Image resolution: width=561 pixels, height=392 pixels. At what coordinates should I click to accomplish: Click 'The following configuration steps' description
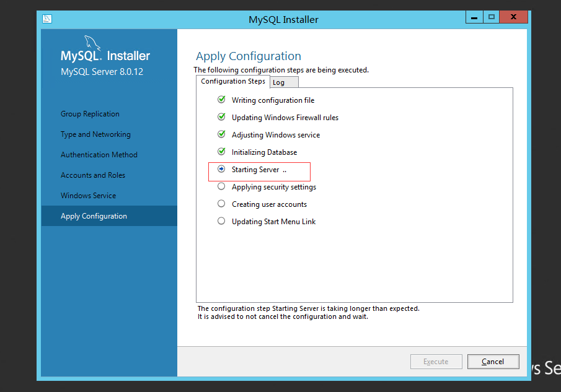(281, 70)
